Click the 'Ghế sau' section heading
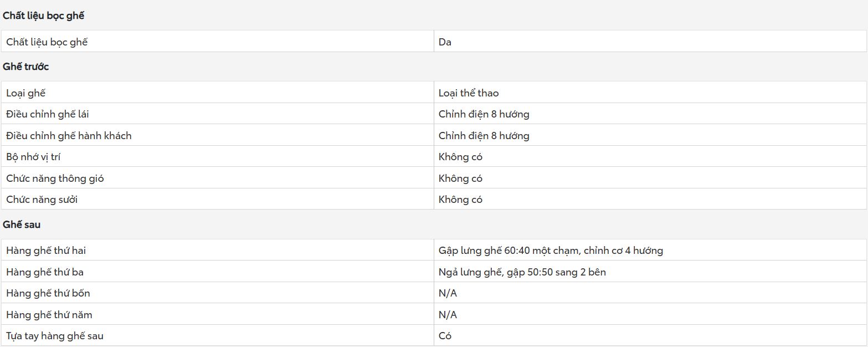The height and width of the screenshot is (347, 868). (x=22, y=224)
